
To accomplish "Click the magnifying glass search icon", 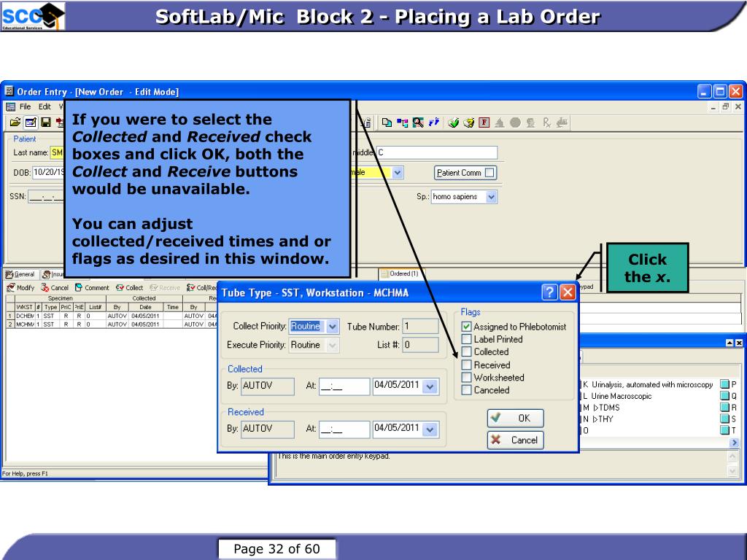I will (418, 122).
